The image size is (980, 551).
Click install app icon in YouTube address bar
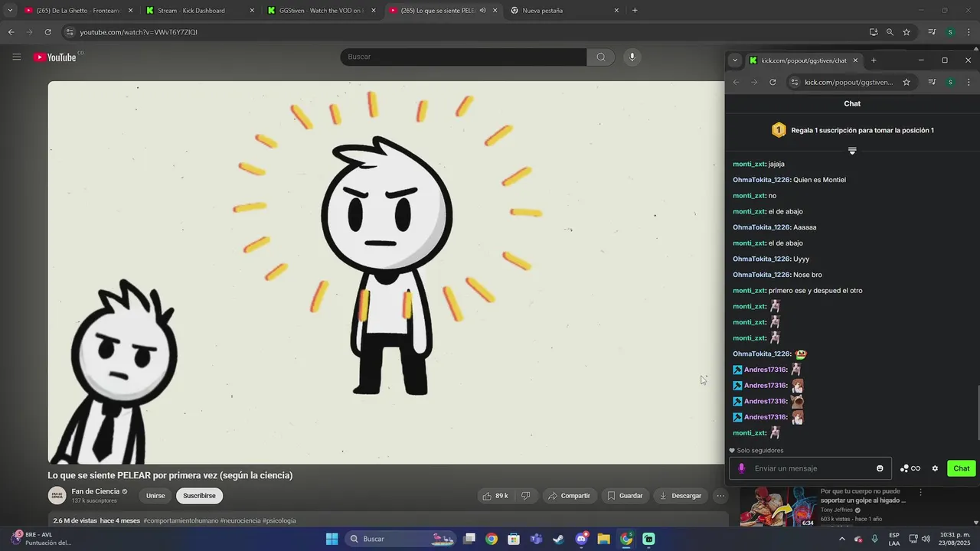pyautogui.click(x=873, y=32)
